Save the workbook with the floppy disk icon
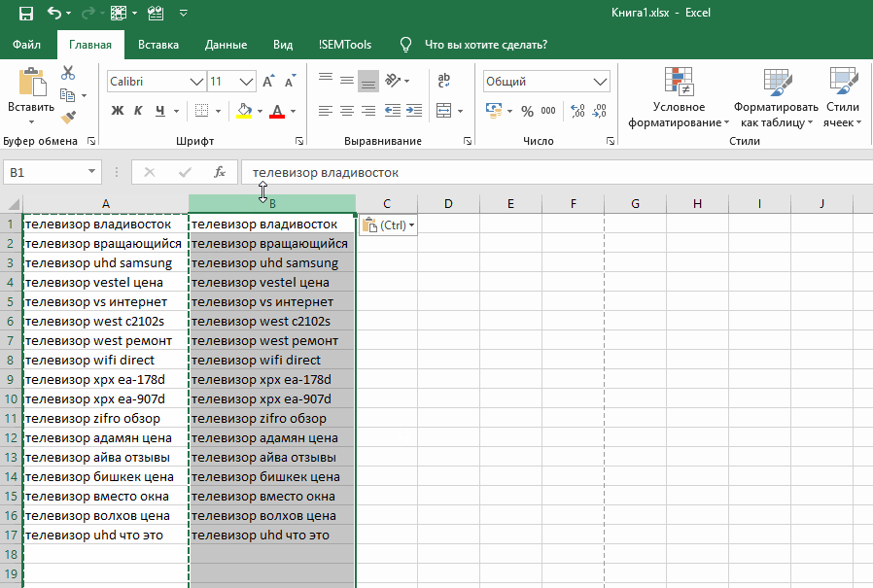The image size is (873, 588). [25, 13]
